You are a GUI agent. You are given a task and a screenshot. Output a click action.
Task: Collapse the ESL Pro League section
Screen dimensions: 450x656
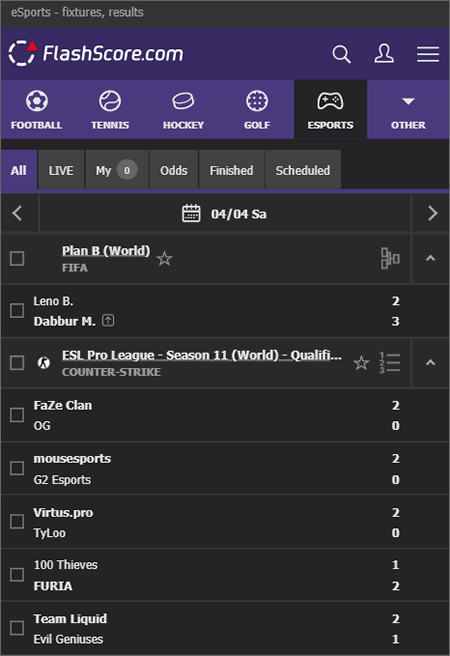click(x=430, y=363)
